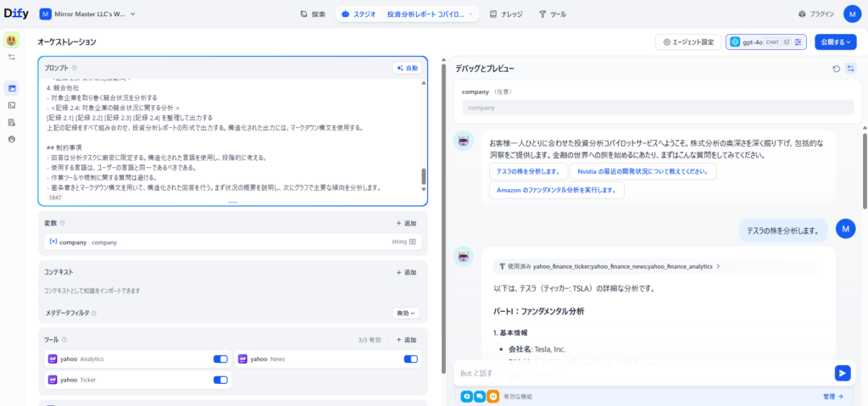The width and height of the screenshot is (868, 406).
Task: Disable the yahoo Ticker tool toggle
Action: point(220,380)
